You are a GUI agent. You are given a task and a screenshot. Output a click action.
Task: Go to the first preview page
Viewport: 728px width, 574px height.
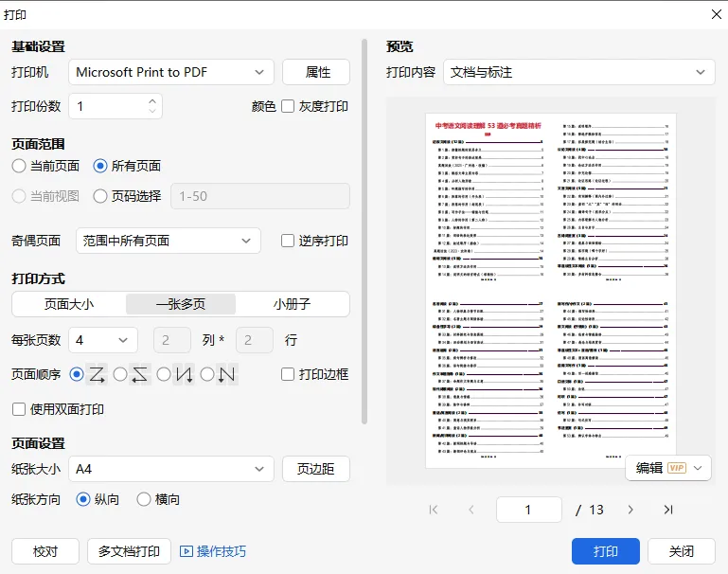pos(434,510)
